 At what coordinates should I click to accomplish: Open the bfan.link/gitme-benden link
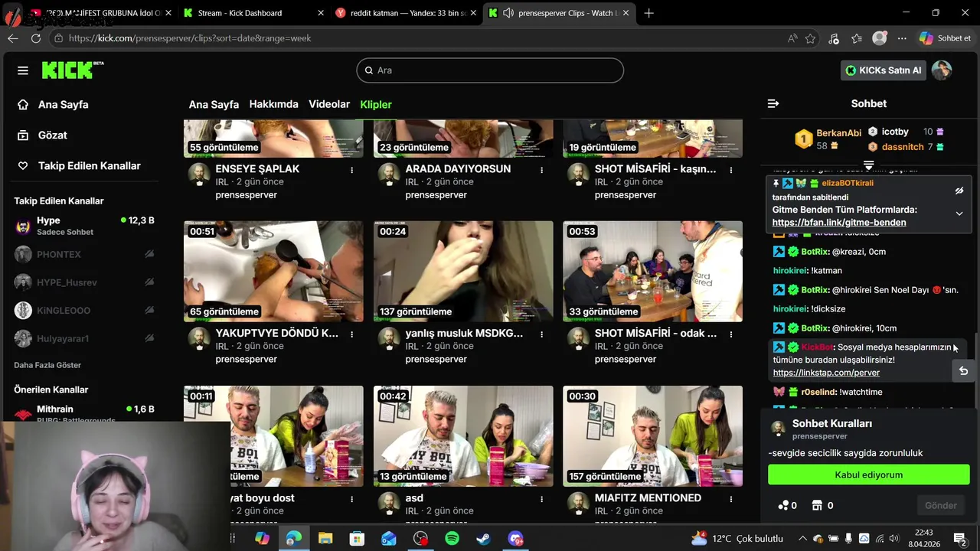(x=839, y=223)
